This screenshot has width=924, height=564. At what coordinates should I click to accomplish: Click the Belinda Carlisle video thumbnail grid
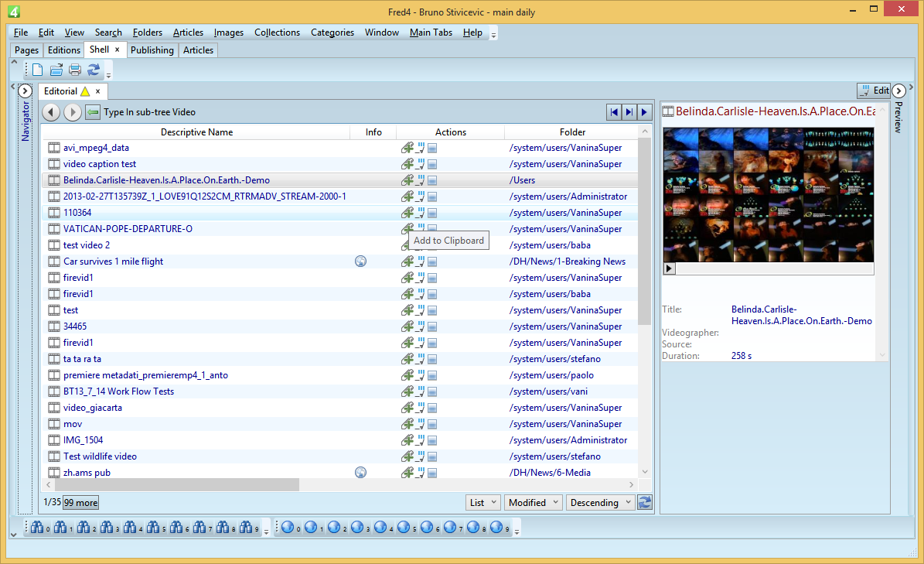click(x=769, y=194)
